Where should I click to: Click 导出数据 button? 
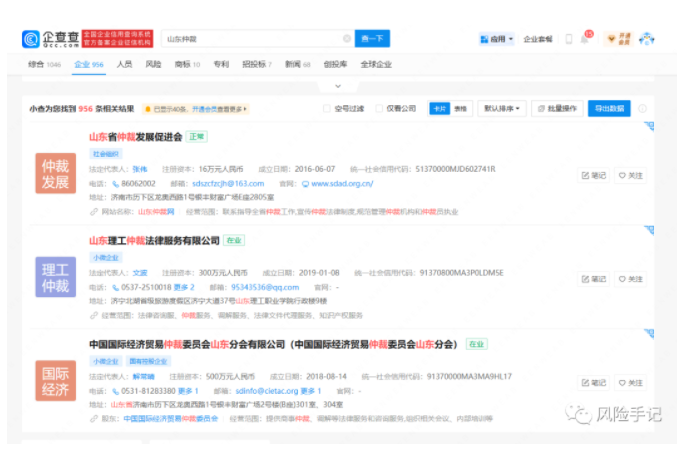(x=609, y=108)
